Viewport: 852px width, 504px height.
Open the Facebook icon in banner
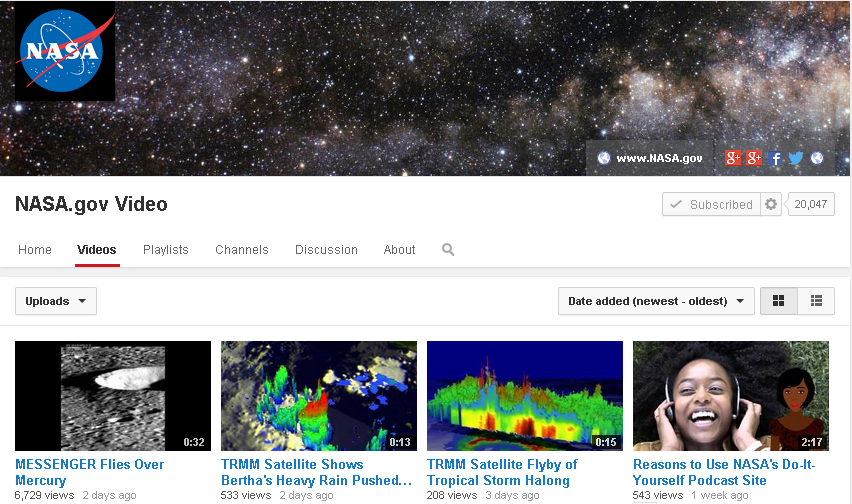pos(776,158)
